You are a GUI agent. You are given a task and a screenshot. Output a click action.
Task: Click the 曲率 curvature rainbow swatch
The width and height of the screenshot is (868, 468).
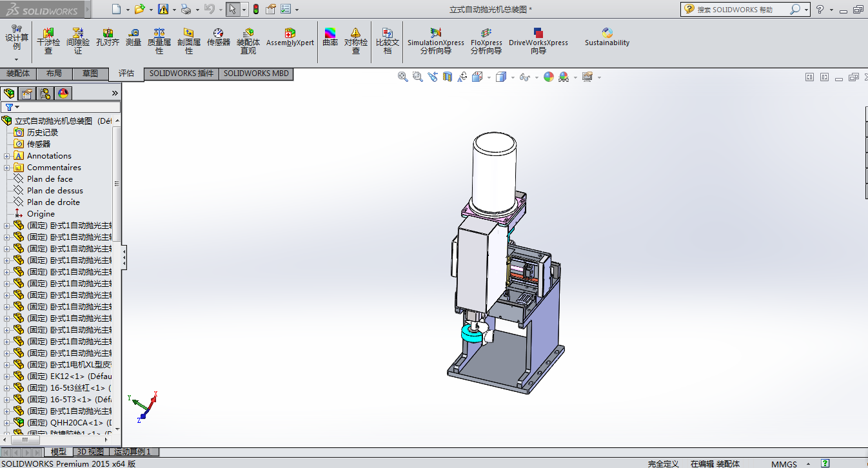[x=330, y=34]
